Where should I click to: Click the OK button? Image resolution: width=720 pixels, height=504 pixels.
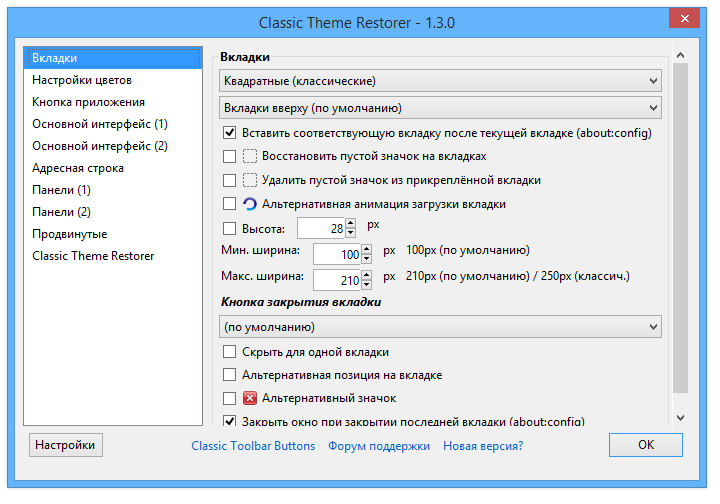coord(646,445)
